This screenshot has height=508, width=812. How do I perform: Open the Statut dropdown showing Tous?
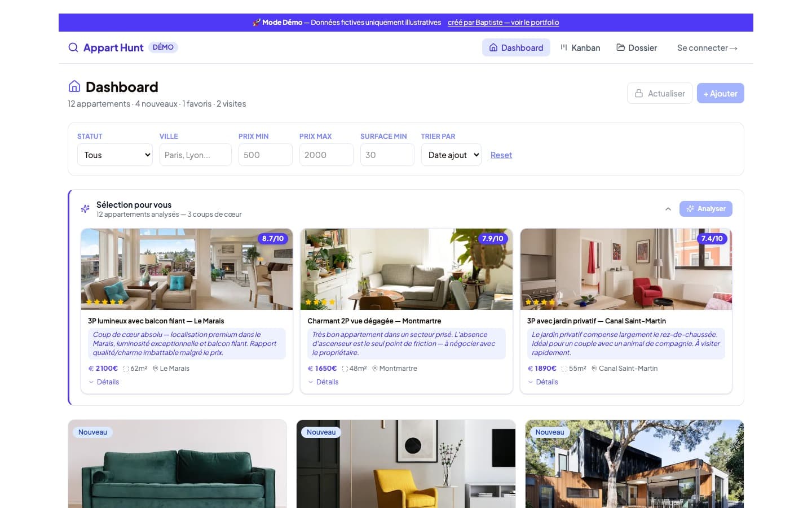coord(114,155)
